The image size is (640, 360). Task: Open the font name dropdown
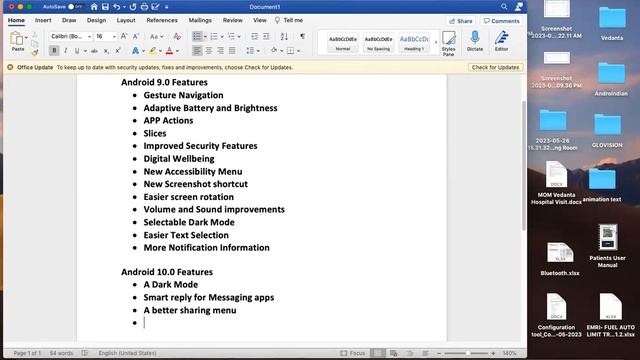pos(89,36)
